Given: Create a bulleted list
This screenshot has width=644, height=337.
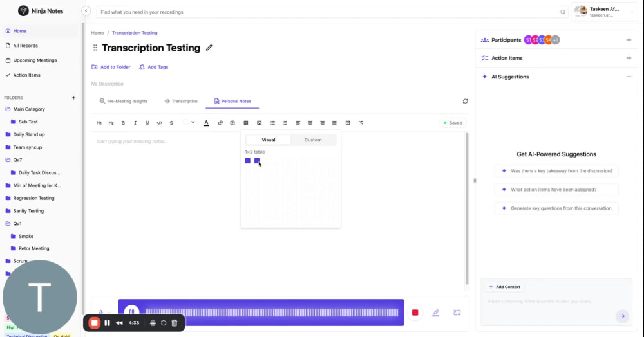Looking at the screenshot, I should pyautogui.click(x=272, y=123).
